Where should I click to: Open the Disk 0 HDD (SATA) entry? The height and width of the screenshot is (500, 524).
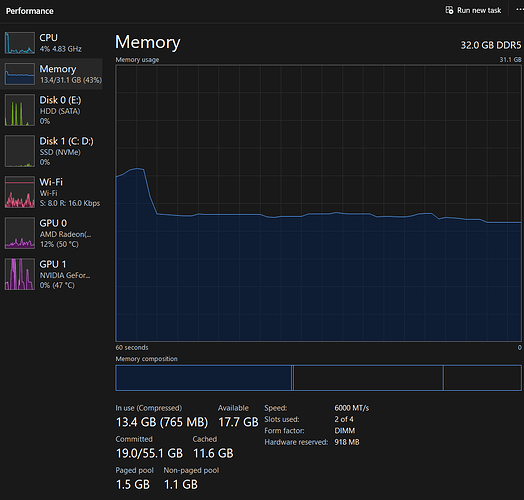pyautogui.click(x=51, y=110)
